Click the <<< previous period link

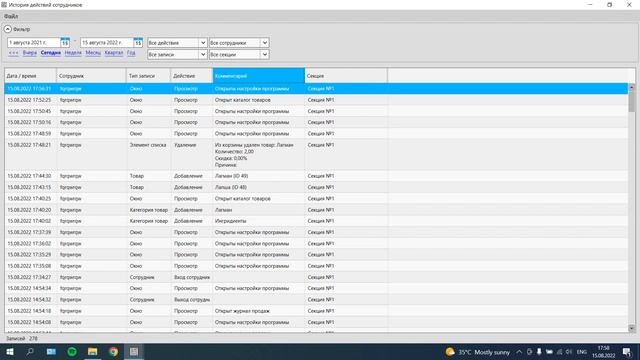click(13, 53)
